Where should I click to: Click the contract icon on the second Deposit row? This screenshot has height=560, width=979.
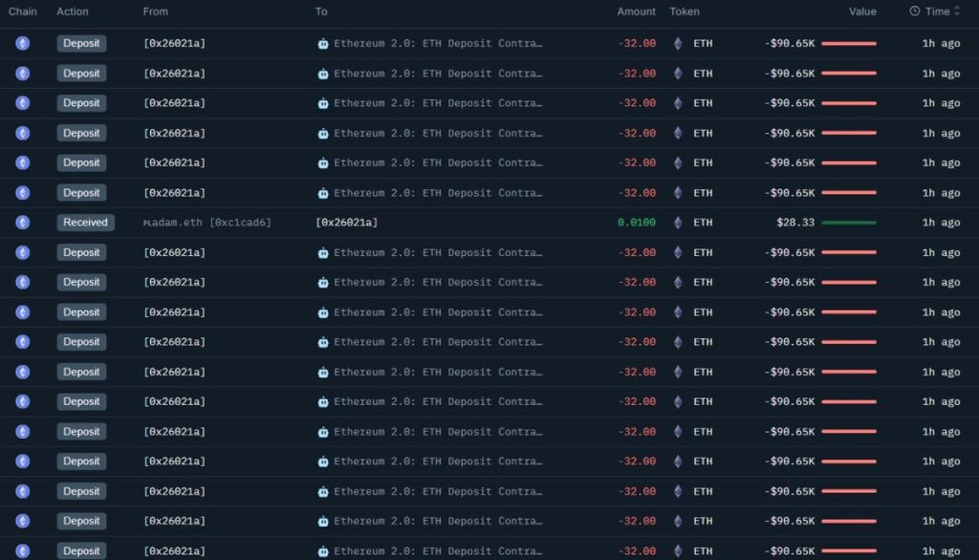(x=324, y=73)
